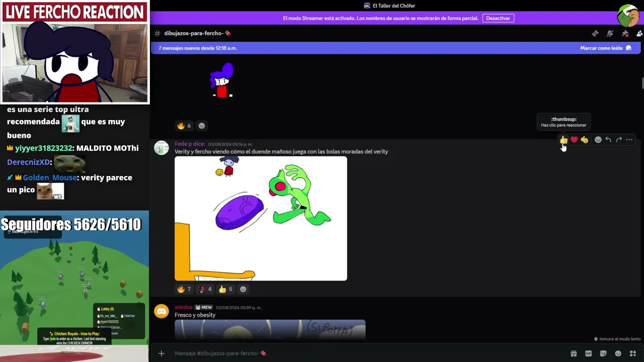Click the timestamp 03/08/2026 05:16 p. m.

[x=230, y=144]
